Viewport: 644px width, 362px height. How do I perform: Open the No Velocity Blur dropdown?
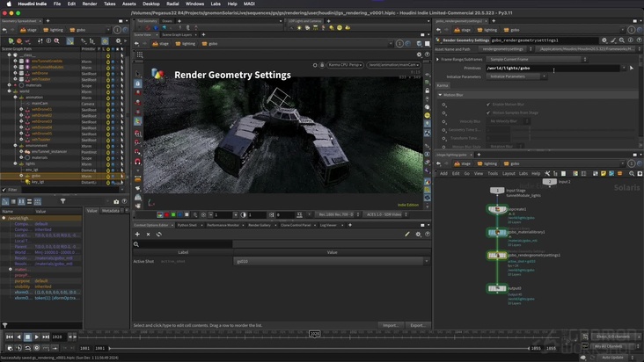(509, 121)
